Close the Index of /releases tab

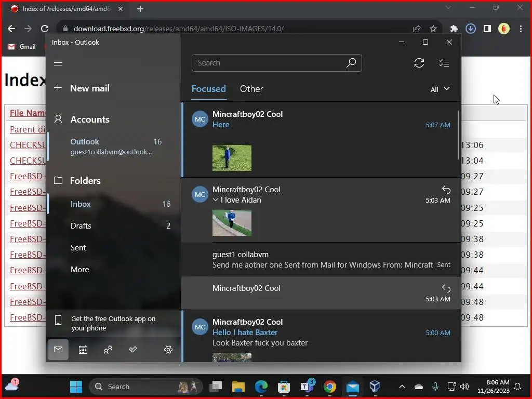tap(120, 9)
